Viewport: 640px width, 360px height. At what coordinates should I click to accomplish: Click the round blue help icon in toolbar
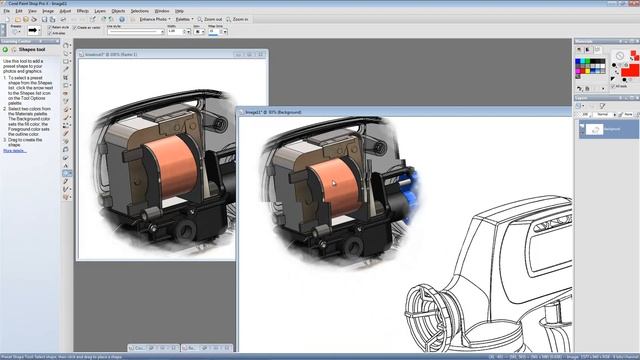click(x=122, y=19)
